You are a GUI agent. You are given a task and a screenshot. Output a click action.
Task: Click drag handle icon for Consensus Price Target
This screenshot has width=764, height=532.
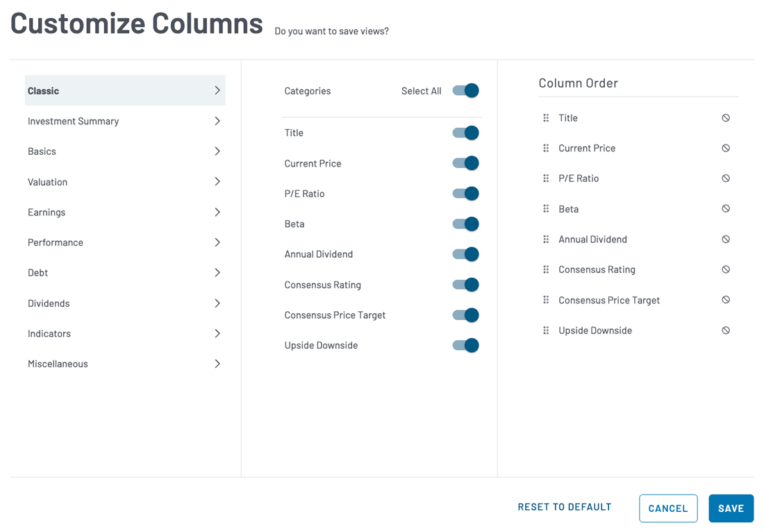click(546, 299)
